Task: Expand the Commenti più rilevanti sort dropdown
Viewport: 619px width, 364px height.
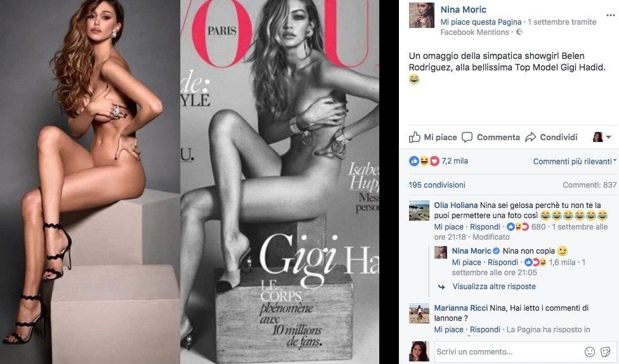Action: point(575,161)
